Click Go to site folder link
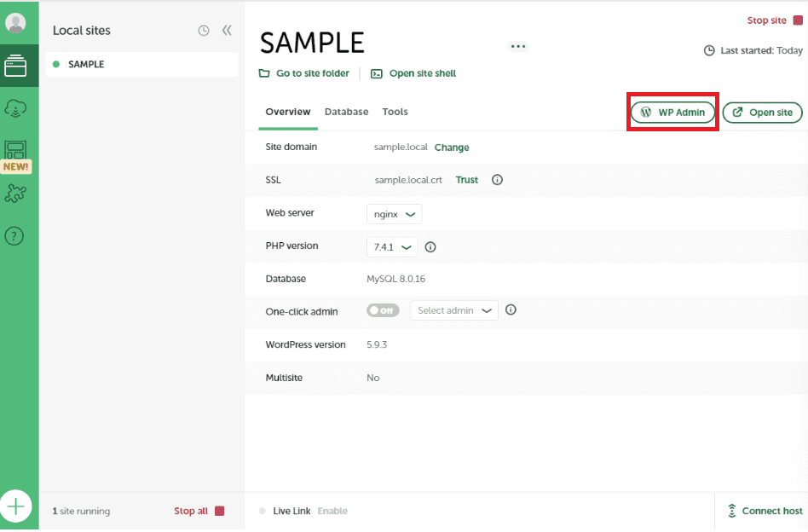The width and height of the screenshot is (808, 532). (313, 73)
